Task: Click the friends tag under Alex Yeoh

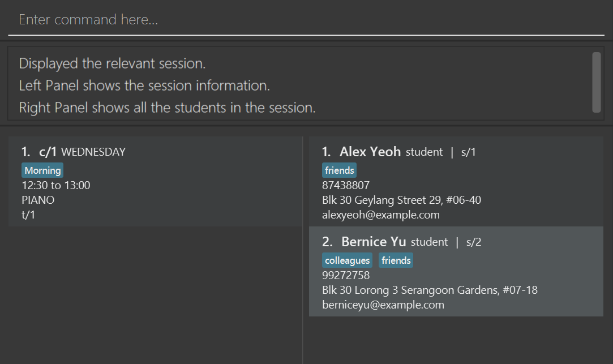Action: coord(340,170)
